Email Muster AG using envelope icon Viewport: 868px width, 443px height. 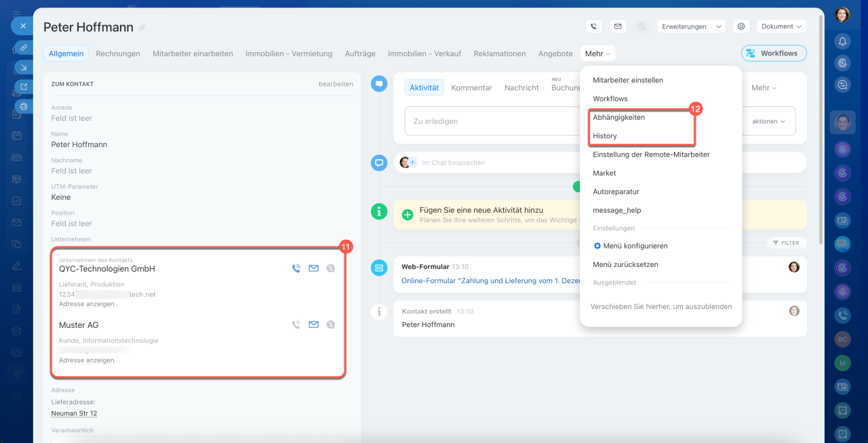tap(313, 324)
